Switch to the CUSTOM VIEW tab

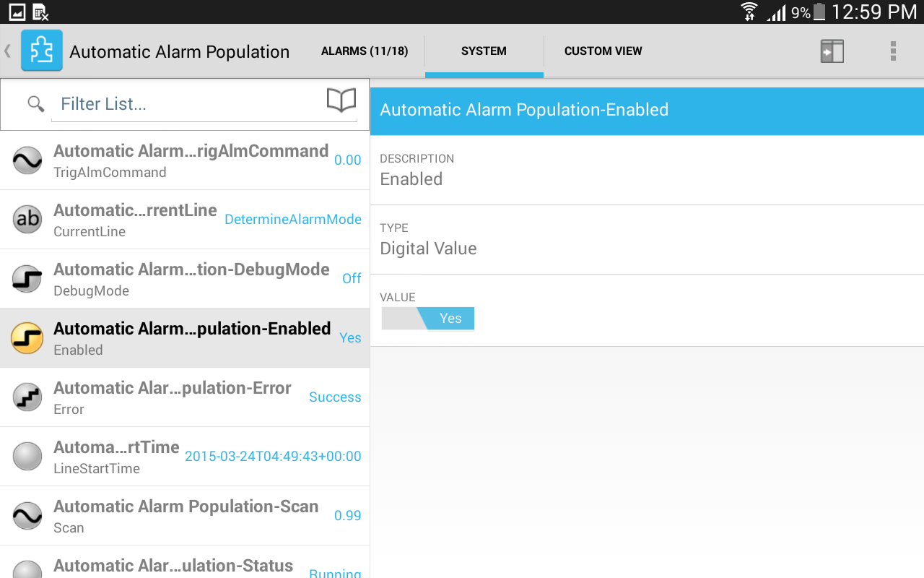point(603,51)
